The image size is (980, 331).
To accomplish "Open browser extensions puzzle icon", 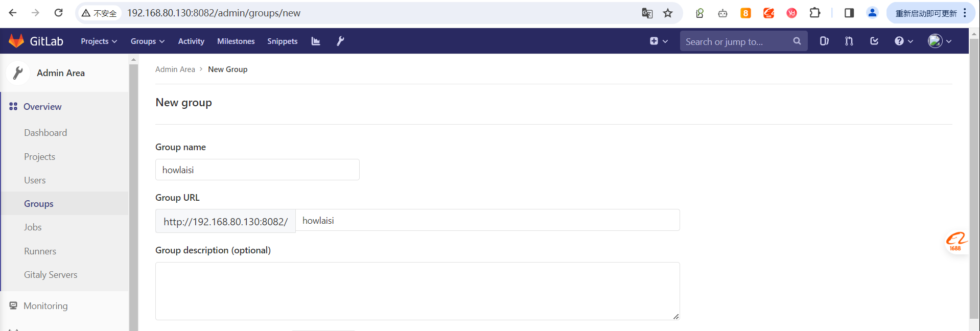I will tap(815, 13).
